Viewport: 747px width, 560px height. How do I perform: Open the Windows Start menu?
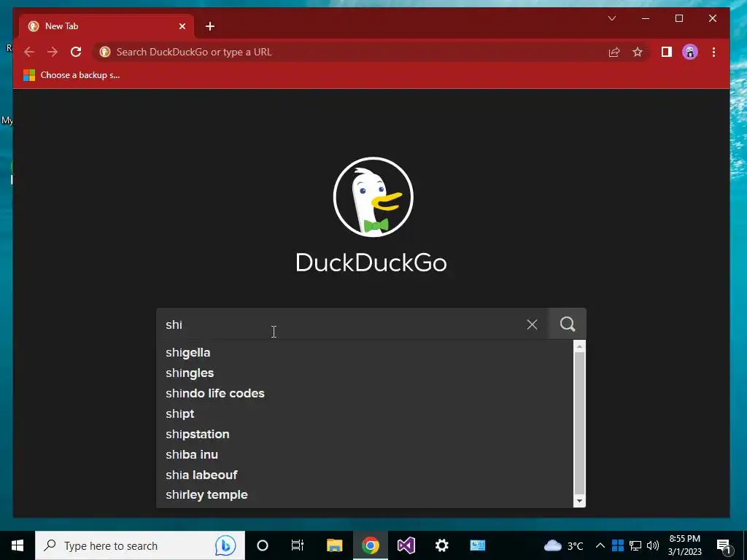[x=18, y=545]
